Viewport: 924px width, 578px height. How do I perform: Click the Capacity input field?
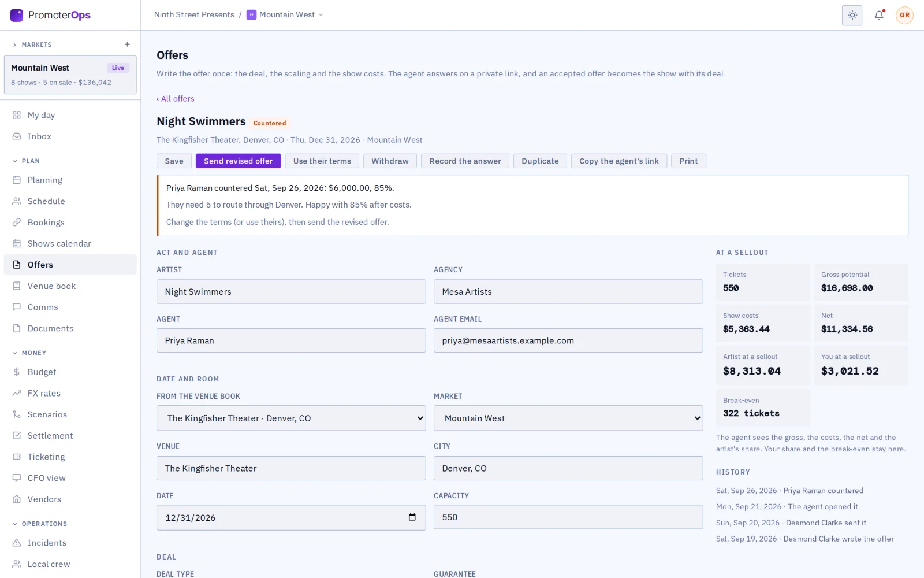(568, 517)
